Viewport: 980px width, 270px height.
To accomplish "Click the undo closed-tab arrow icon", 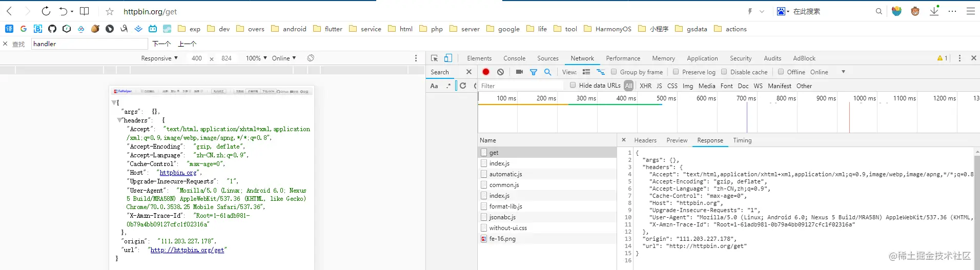I will point(63,11).
